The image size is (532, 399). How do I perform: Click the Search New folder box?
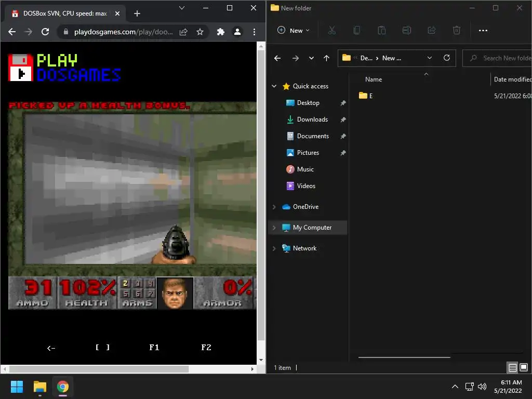[497, 58]
